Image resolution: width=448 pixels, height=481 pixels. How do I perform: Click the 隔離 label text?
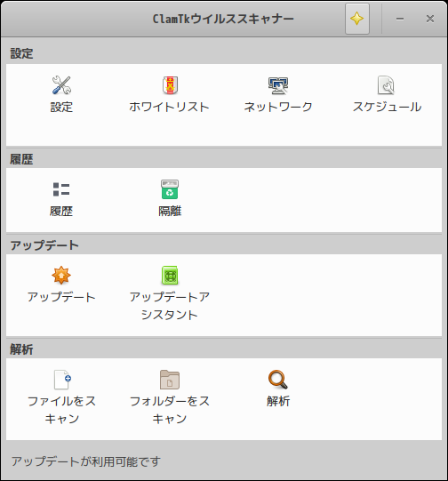[170, 211]
